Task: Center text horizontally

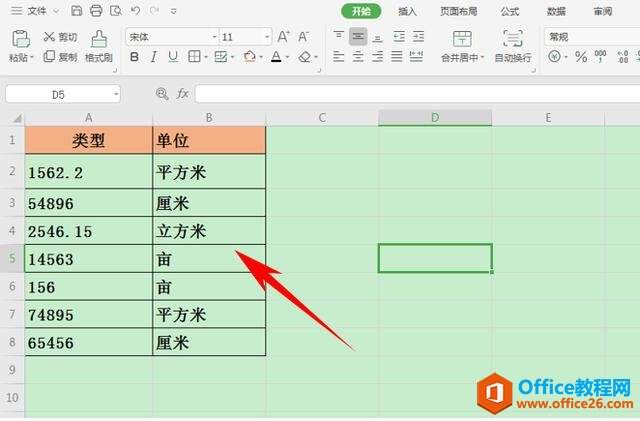Action: [358, 56]
